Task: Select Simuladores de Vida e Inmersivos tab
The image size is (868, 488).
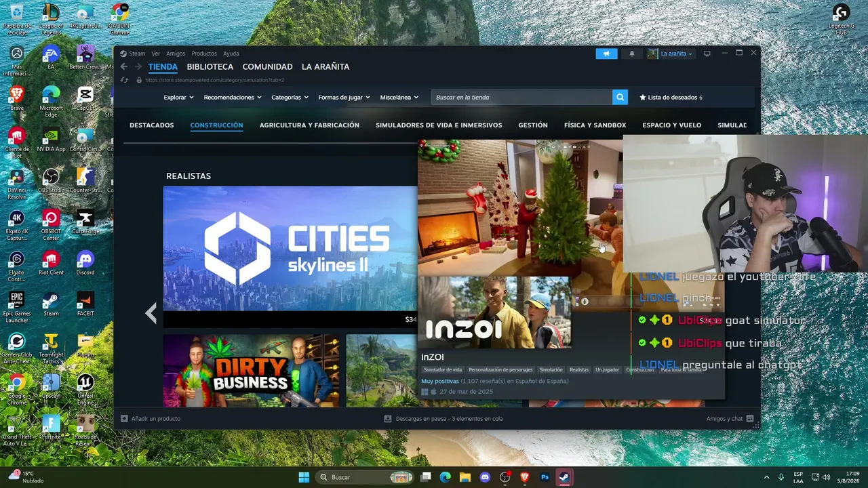Action: [439, 125]
